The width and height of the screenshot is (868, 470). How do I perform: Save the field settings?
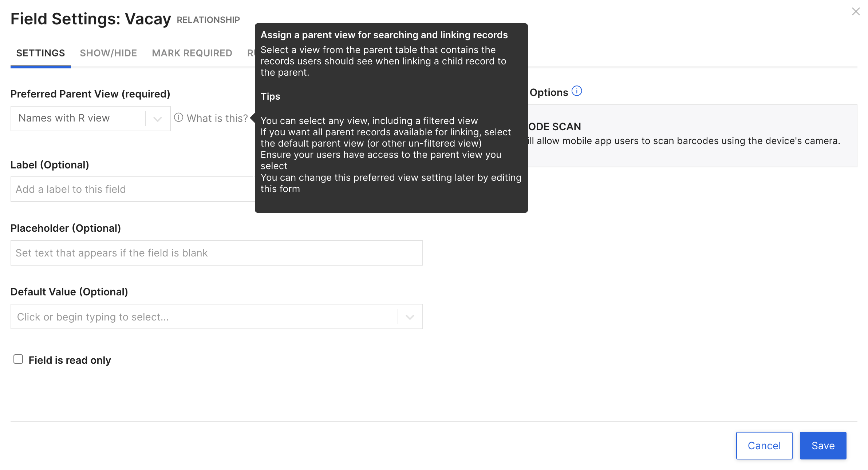tap(823, 446)
